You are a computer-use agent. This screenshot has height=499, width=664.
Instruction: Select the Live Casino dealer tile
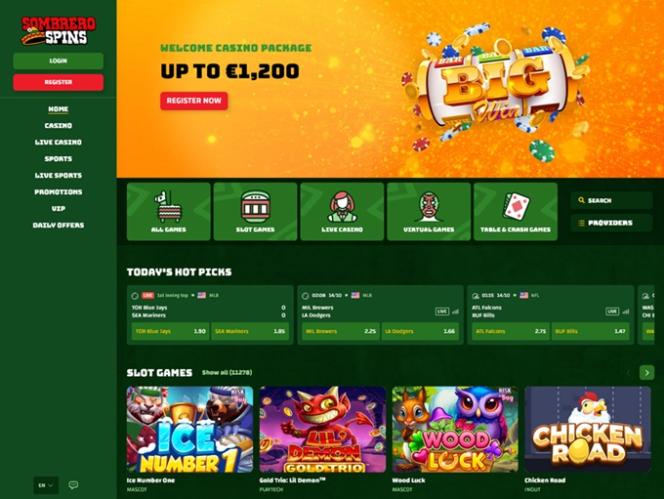342,211
